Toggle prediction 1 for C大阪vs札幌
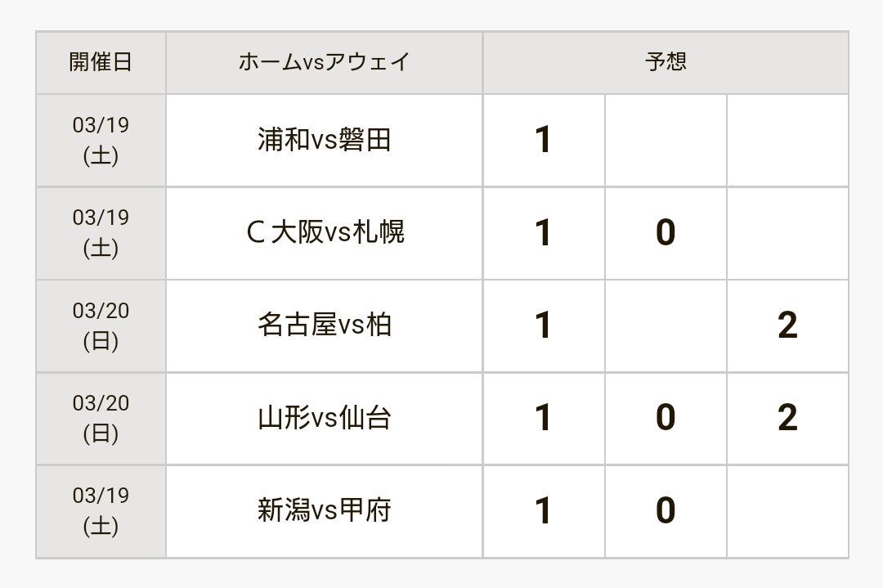The height and width of the screenshot is (588, 883). coord(544,233)
